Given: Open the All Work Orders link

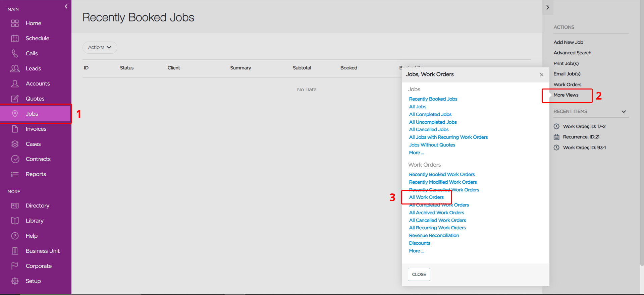Looking at the screenshot, I should [x=426, y=197].
